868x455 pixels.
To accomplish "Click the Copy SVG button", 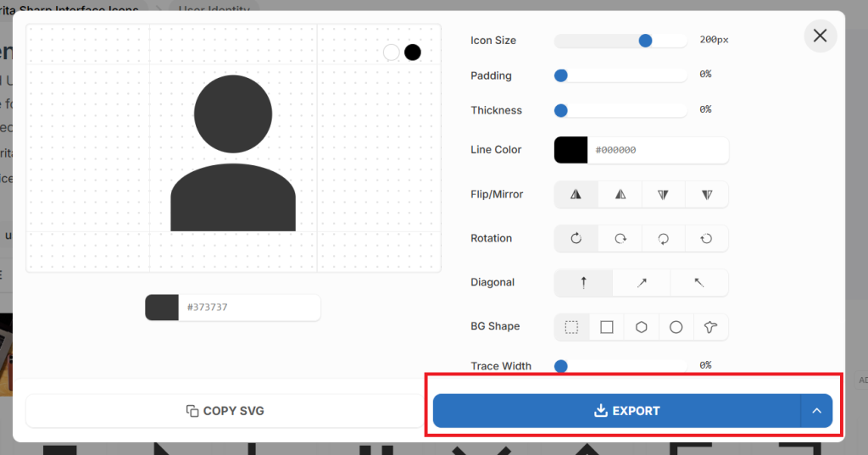I will tap(225, 411).
